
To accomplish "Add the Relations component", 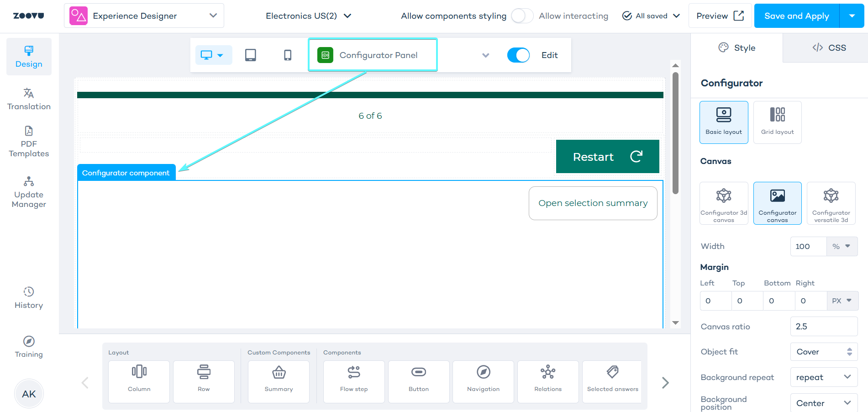I will [548, 381].
